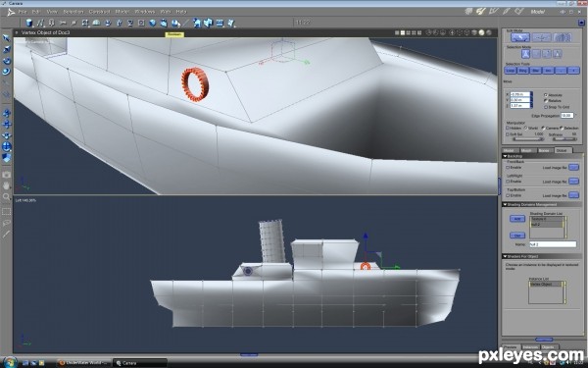Select the Camera manipulator radio button

pyautogui.click(x=543, y=128)
